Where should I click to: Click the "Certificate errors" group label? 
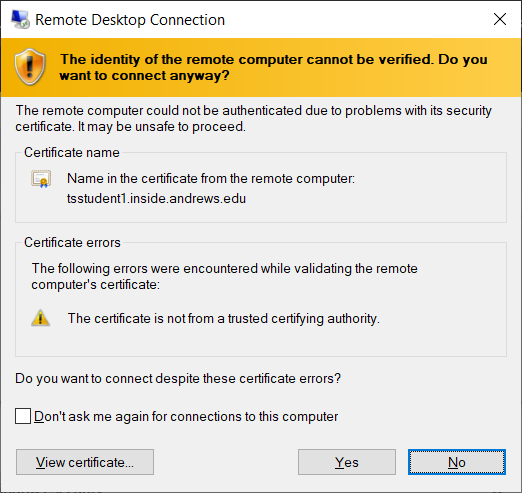[x=72, y=242]
